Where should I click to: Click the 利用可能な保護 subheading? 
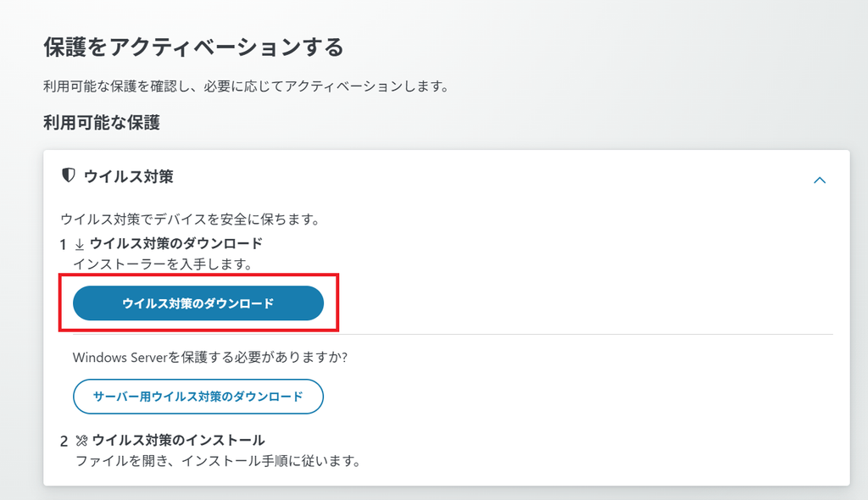(102, 122)
